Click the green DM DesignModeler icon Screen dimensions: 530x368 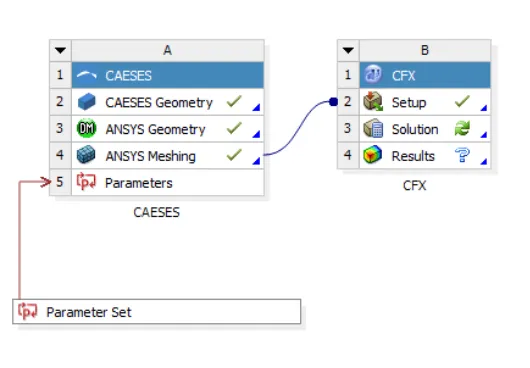87,128
